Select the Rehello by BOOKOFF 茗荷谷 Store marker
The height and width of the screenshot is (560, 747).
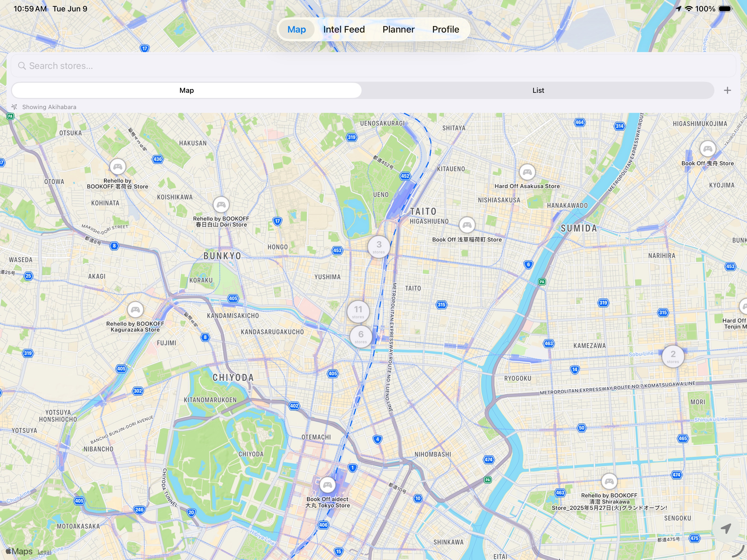(118, 166)
